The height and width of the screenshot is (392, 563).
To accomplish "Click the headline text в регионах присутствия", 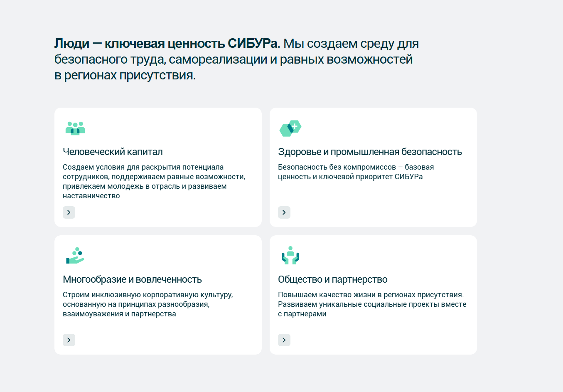I will pos(125,75).
